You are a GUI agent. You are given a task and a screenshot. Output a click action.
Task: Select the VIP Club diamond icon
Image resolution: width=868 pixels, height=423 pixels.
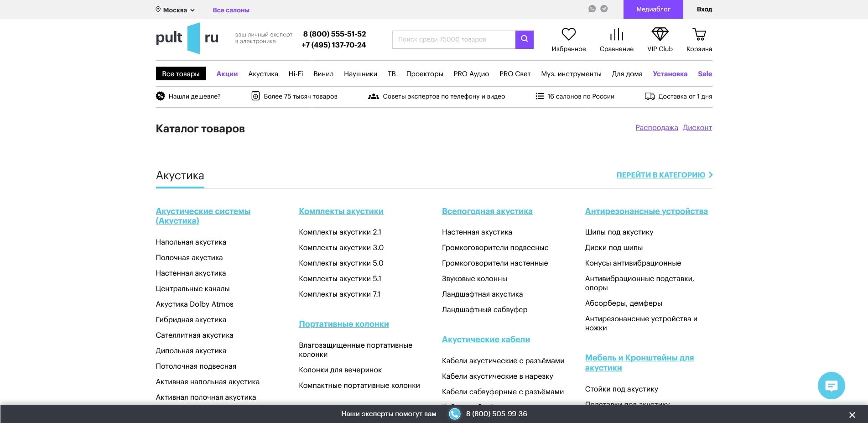(x=659, y=34)
